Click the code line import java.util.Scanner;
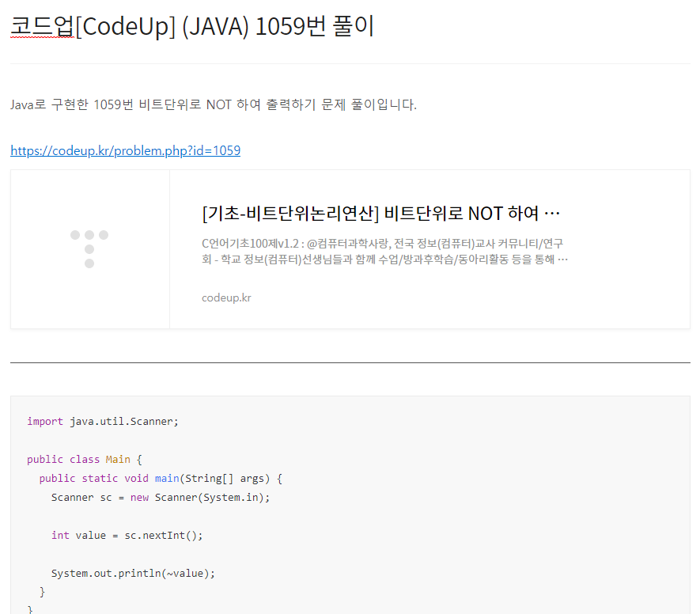This screenshot has height=614, width=700. 103,422
